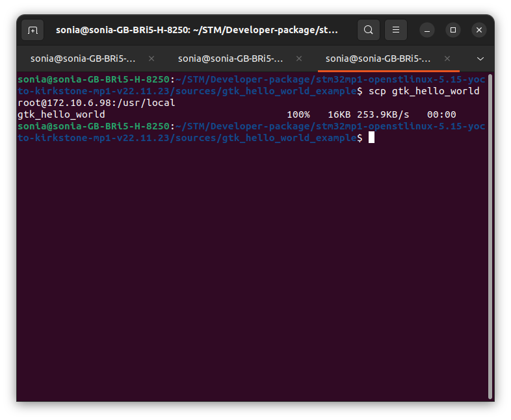Click the 'gtk_hello_world' transfer output line
Screen dimensions: 511x420
point(237,114)
